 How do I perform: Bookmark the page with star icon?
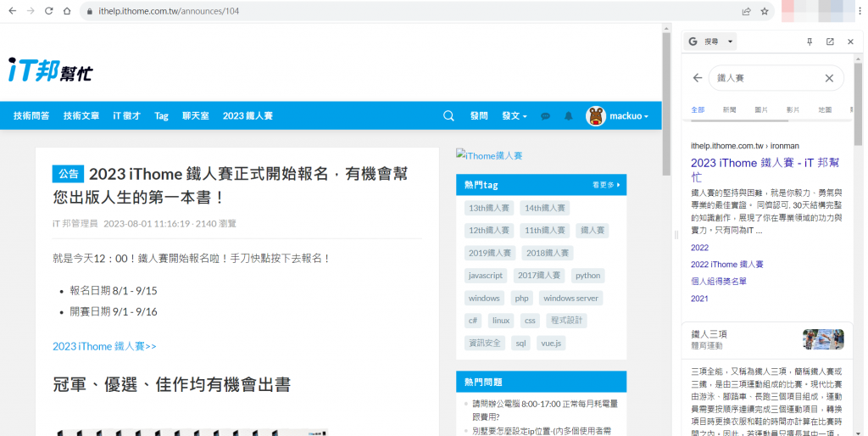point(765,11)
